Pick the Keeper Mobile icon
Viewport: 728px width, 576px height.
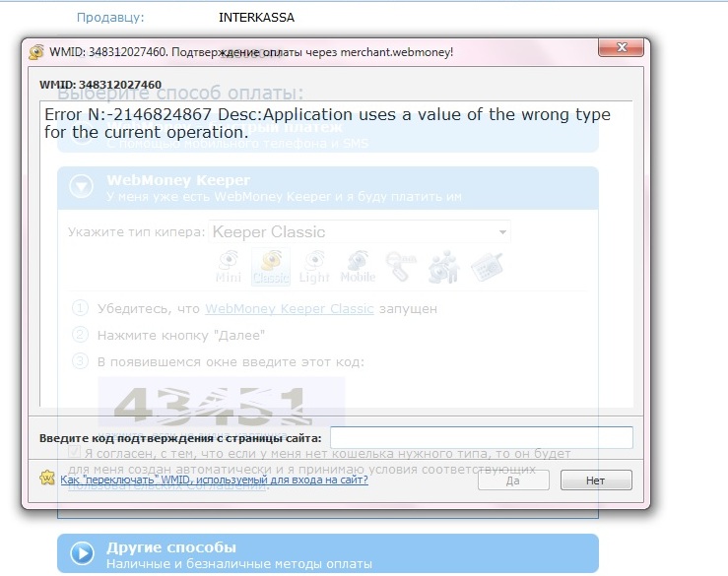[x=358, y=266]
